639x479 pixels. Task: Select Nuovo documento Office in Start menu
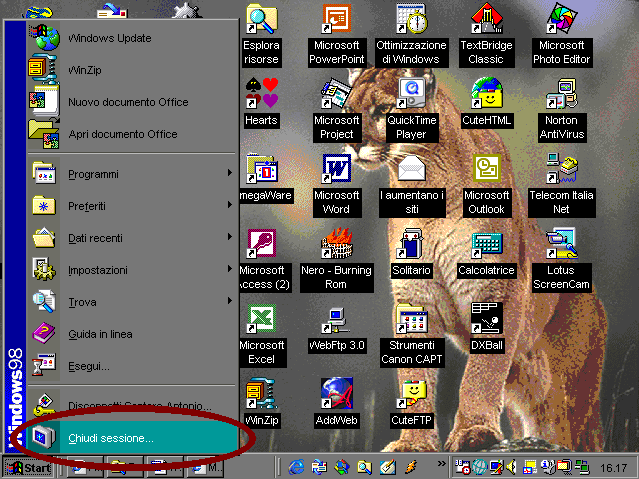132,102
